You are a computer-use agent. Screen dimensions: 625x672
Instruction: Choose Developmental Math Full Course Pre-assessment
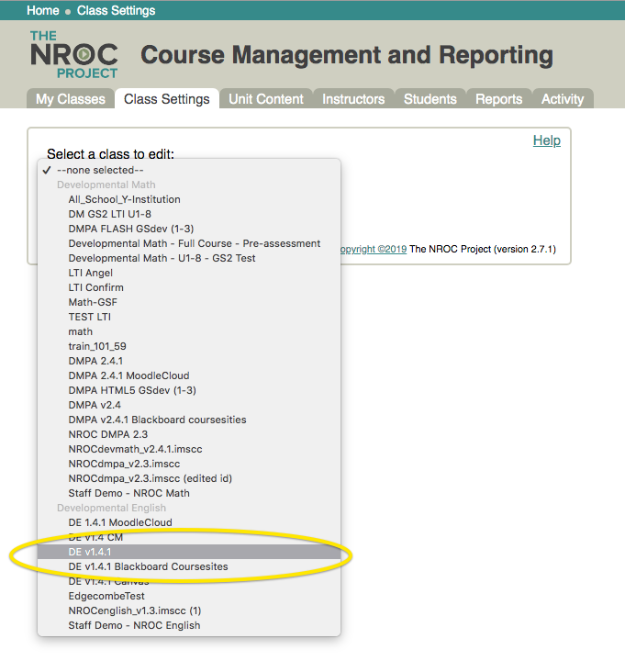pos(189,243)
